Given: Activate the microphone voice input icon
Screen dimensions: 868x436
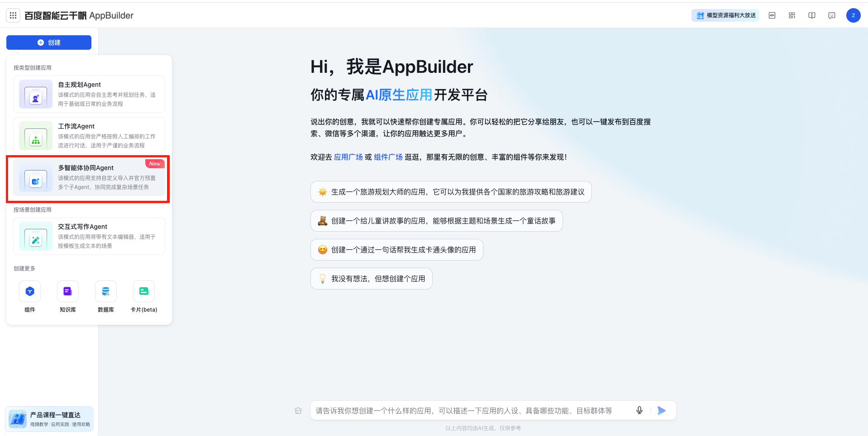Looking at the screenshot, I should coord(639,411).
